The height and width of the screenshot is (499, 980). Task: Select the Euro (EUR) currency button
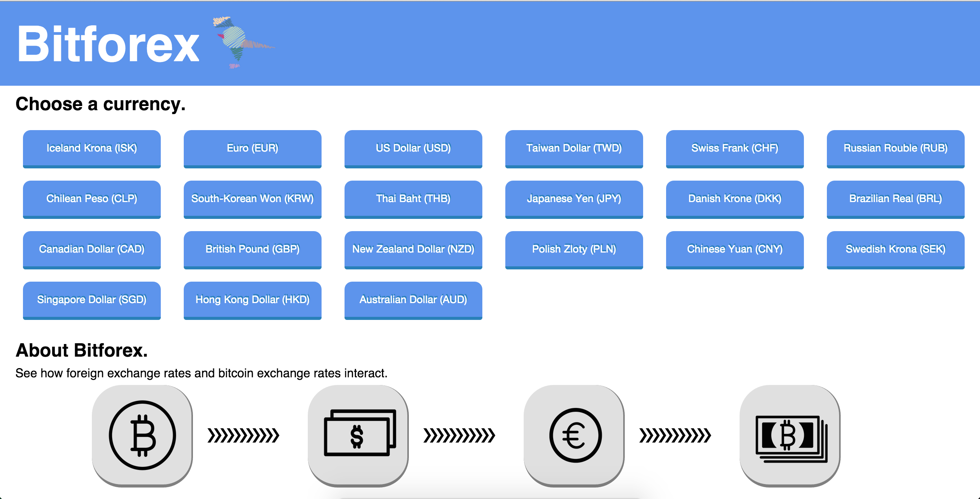[253, 148]
